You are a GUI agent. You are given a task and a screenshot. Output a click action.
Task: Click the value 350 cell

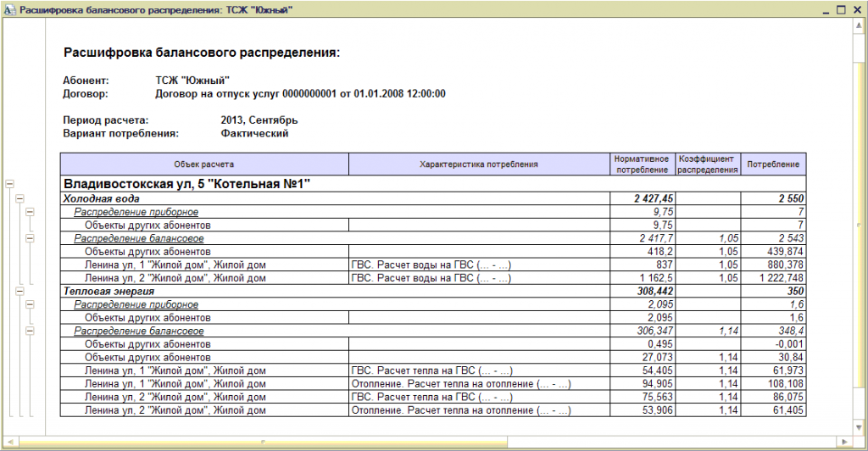[x=773, y=291]
